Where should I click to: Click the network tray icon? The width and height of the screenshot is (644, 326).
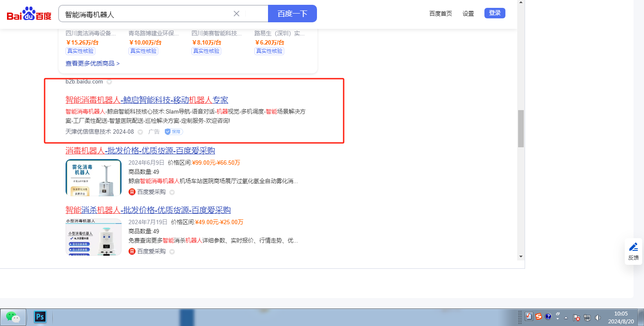pyautogui.click(x=587, y=318)
